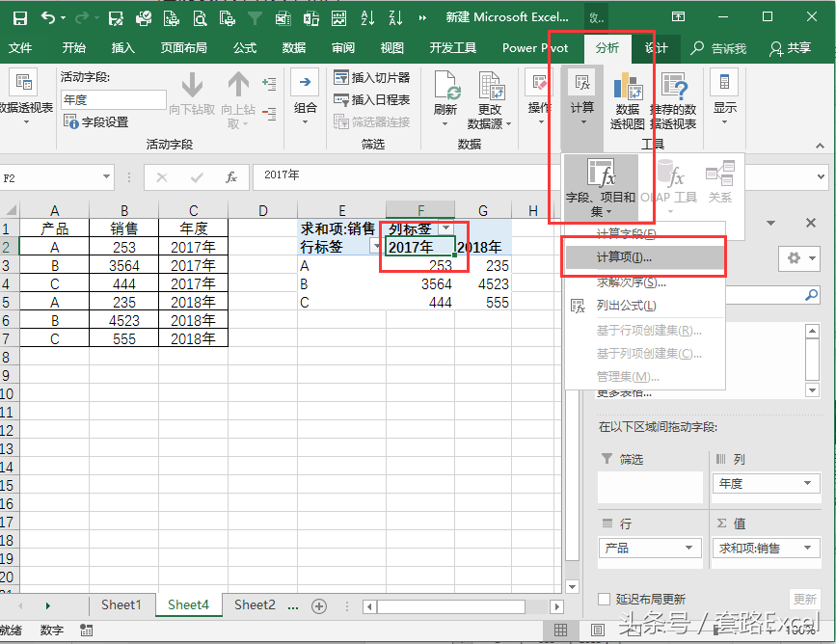Click 推荐的数据透视表 icon
Viewport: 836px width, 644px height.
pyautogui.click(x=673, y=101)
